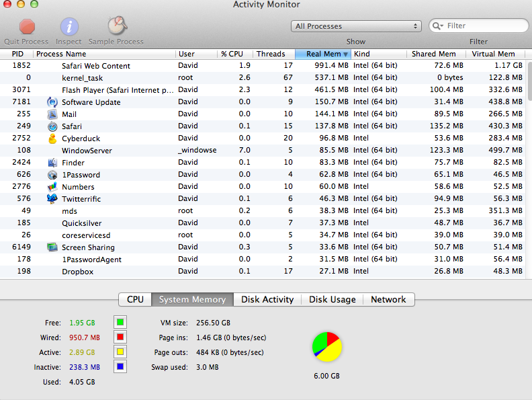532x400 pixels.
Task: Open the Inspect info icon
Action: (69, 27)
